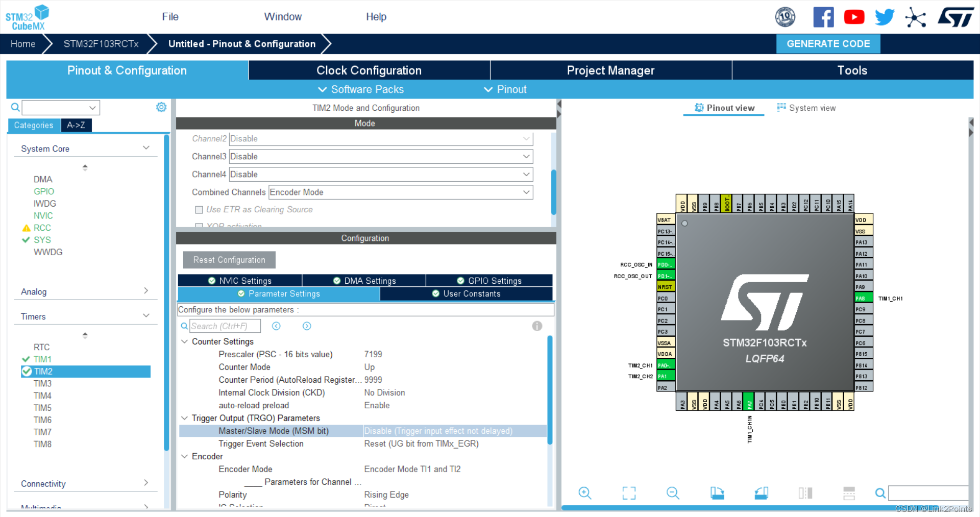Image resolution: width=980 pixels, height=517 pixels.
Task: Open the peripheral search combo box
Action: (61, 108)
